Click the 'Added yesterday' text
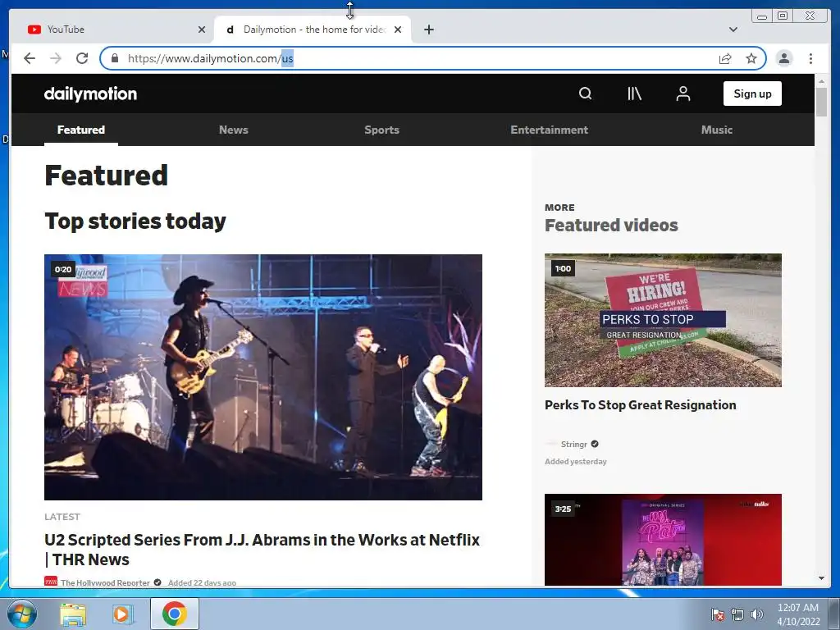 pos(576,461)
